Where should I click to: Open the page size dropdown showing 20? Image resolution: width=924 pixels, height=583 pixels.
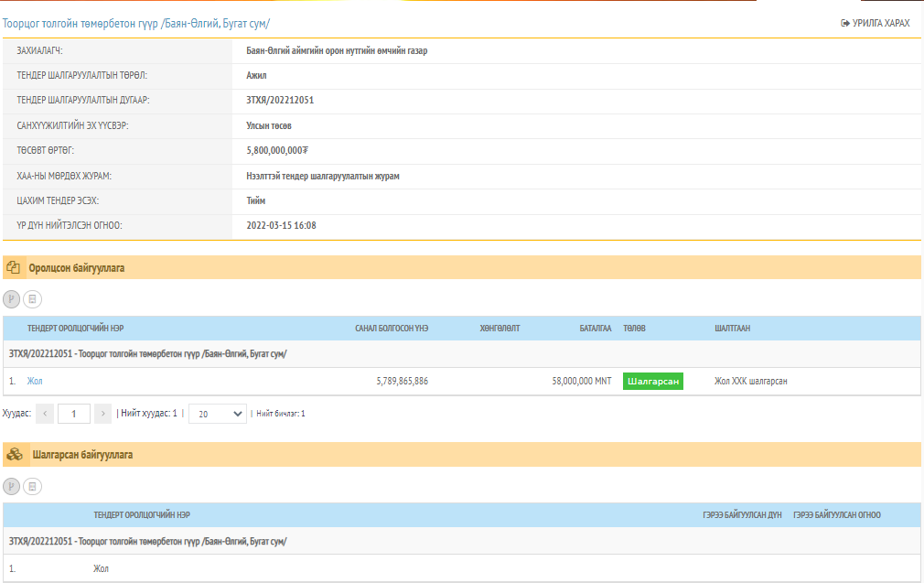coord(217,414)
